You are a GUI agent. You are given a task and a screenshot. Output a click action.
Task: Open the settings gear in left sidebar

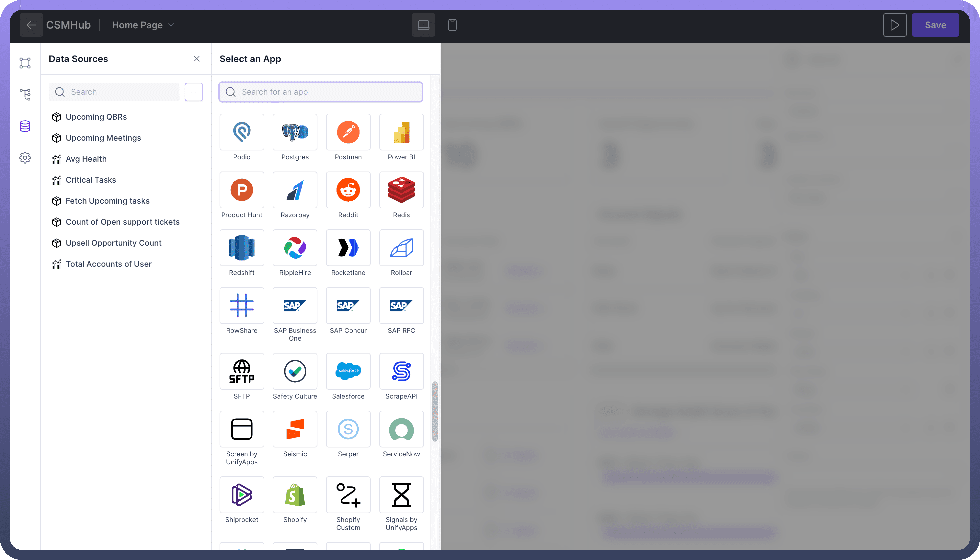click(x=25, y=158)
